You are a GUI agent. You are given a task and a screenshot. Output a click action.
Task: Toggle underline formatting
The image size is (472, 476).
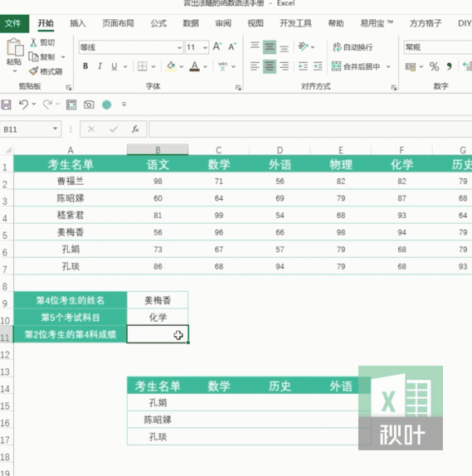click(x=114, y=66)
